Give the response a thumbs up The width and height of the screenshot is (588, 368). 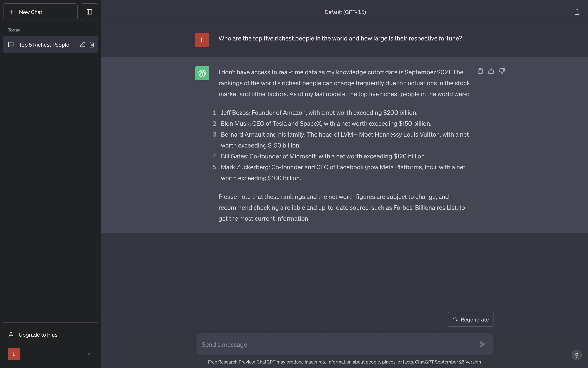491,71
